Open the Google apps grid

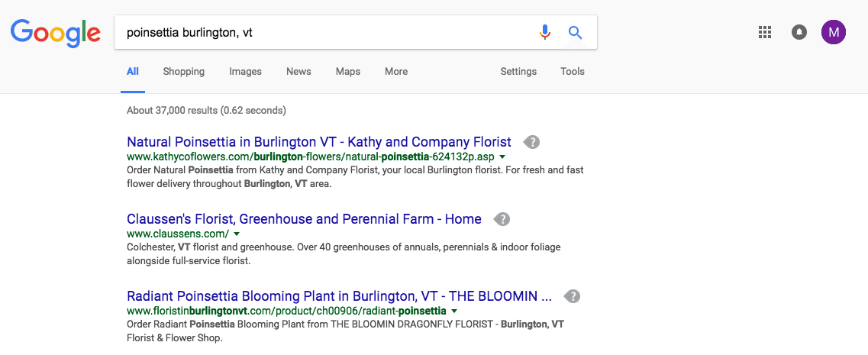pos(765,32)
